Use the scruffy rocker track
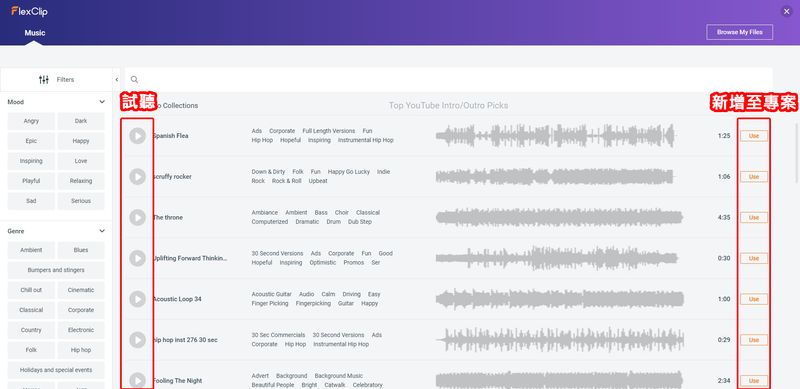This screenshot has width=800, height=389. pos(754,177)
